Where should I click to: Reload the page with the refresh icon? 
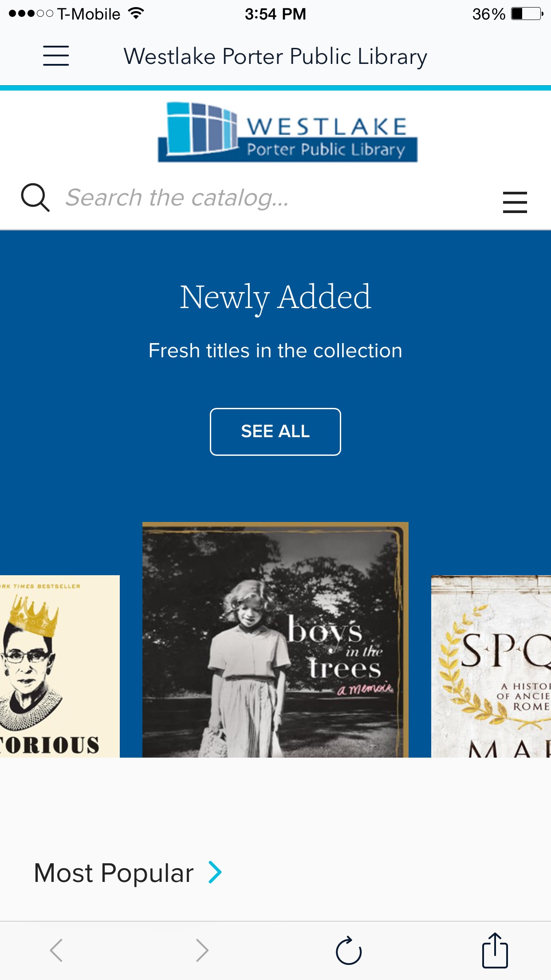point(349,950)
